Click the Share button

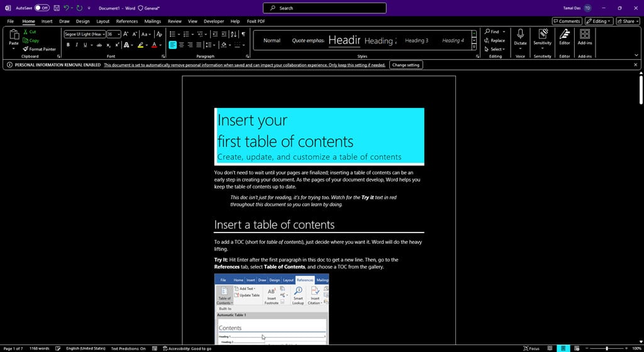(627, 21)
